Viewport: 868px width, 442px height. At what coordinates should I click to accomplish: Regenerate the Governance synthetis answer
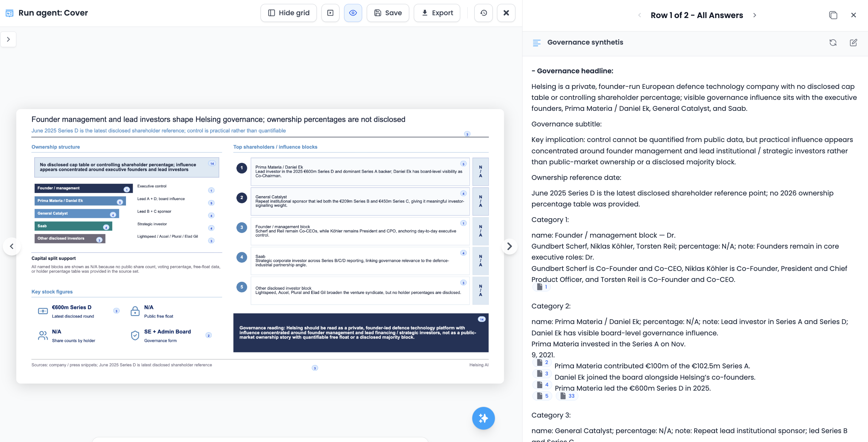click(x=833, y=42)
